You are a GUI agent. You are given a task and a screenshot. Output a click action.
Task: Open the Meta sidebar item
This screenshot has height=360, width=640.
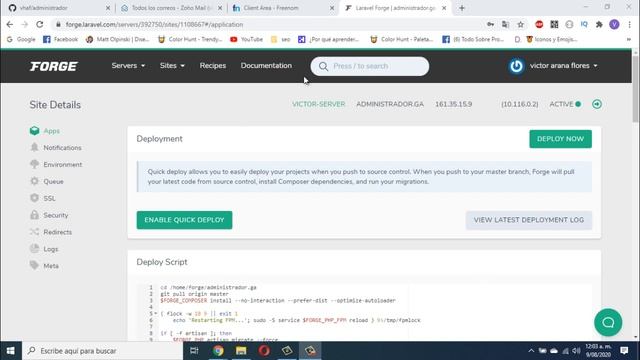(x=44, y=266)
